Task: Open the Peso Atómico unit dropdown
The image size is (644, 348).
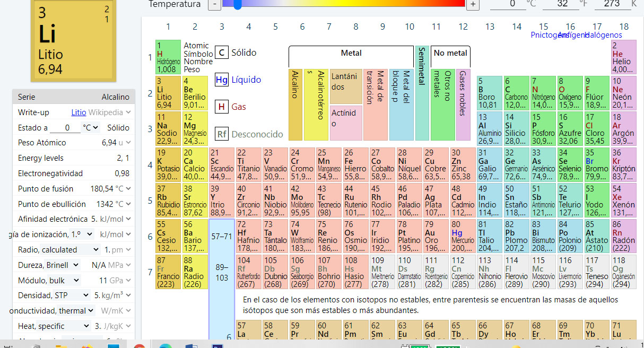Action: (x=125, y=143)
